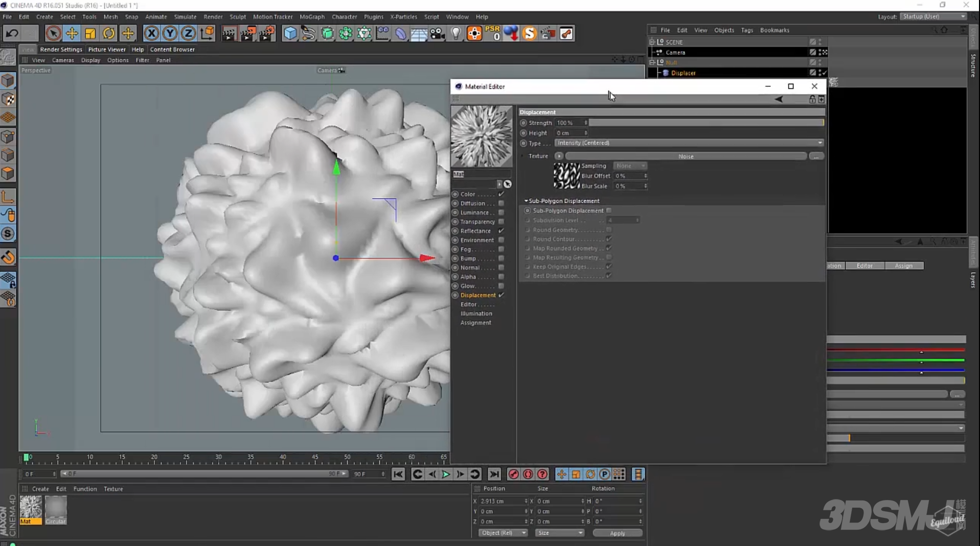Open the Type Intensity (Centered) dropdown
Screen dimensions: 980x546
pyautogui.click(x=689, y=143)
